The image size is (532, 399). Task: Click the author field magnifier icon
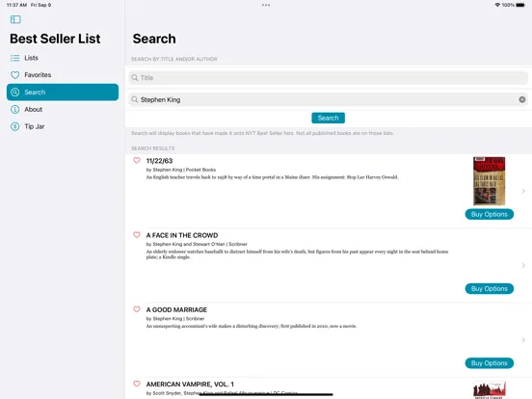coord(135,100)
